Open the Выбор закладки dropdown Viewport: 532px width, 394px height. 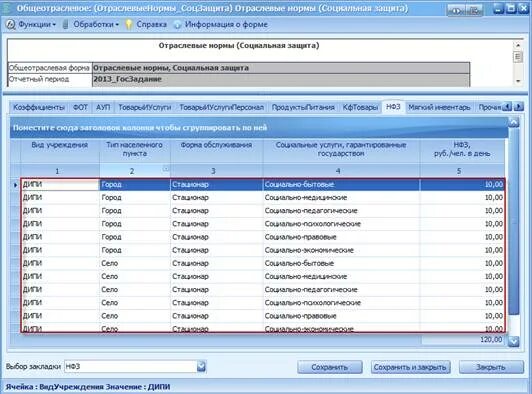tap(201, 366)
